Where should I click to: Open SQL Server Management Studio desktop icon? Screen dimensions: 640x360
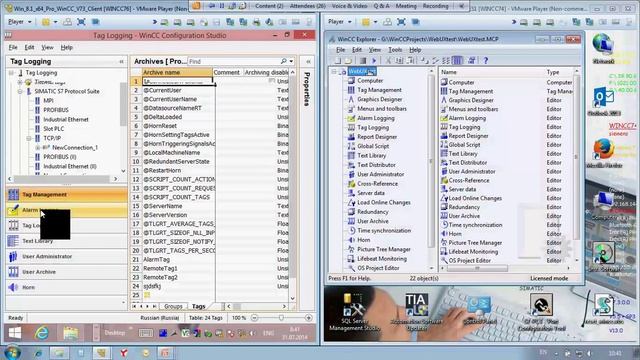355,312
